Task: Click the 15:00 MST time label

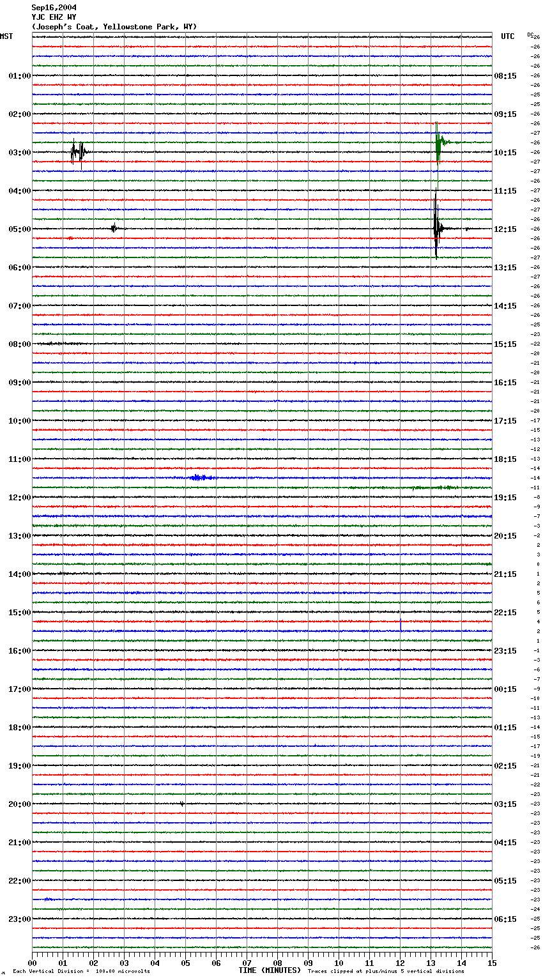Action: 19,613
